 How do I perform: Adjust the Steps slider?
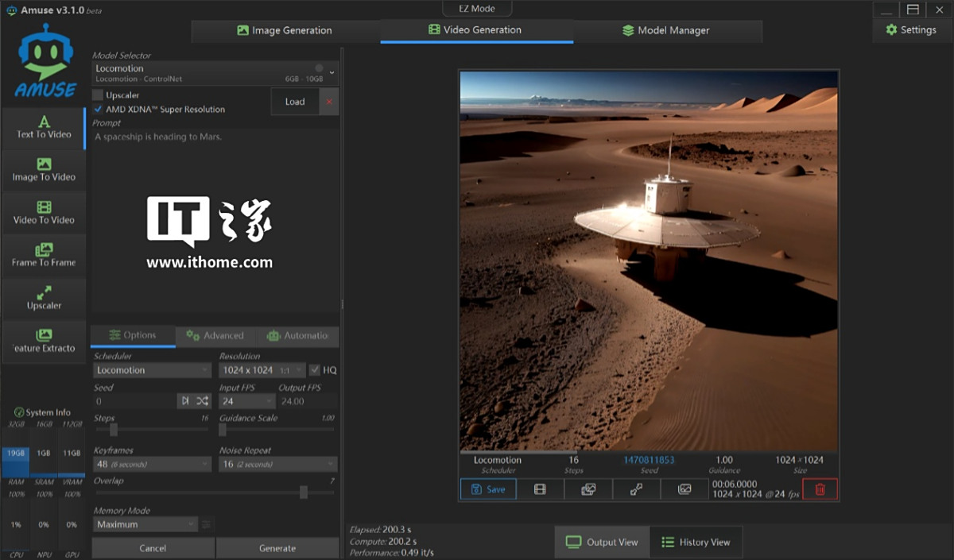[x=114, y=430]
